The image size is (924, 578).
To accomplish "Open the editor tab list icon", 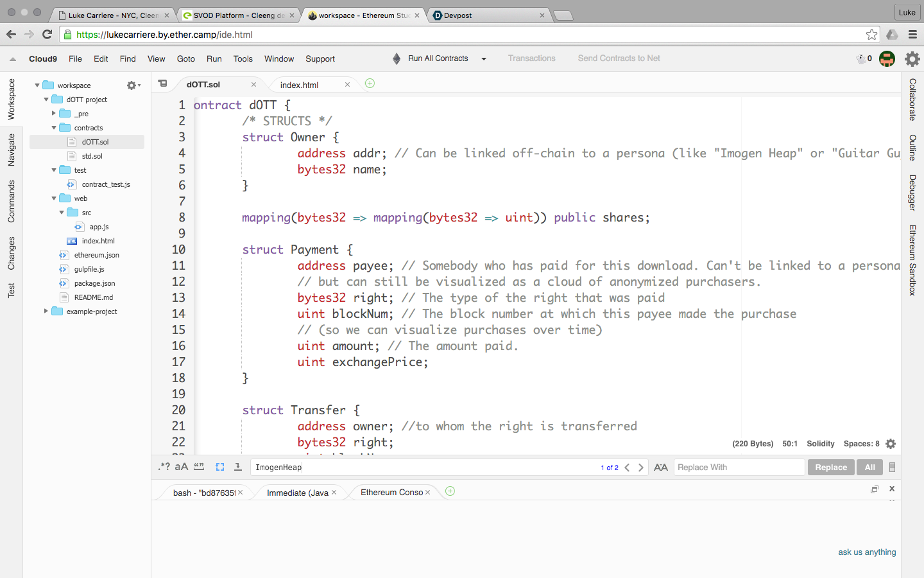I will coord(162,83).
